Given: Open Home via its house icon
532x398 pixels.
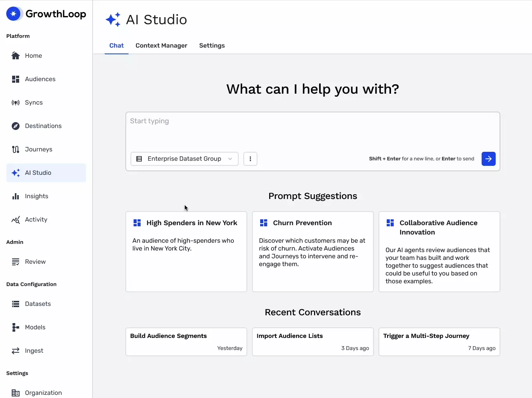Looking at the screenshot, I should (16, 56).
